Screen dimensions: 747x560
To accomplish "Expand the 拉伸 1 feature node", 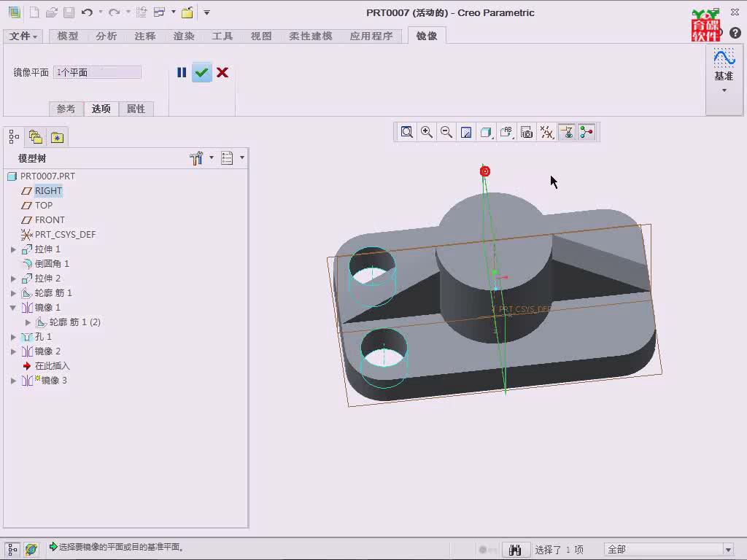I will [x=13, y=249].
